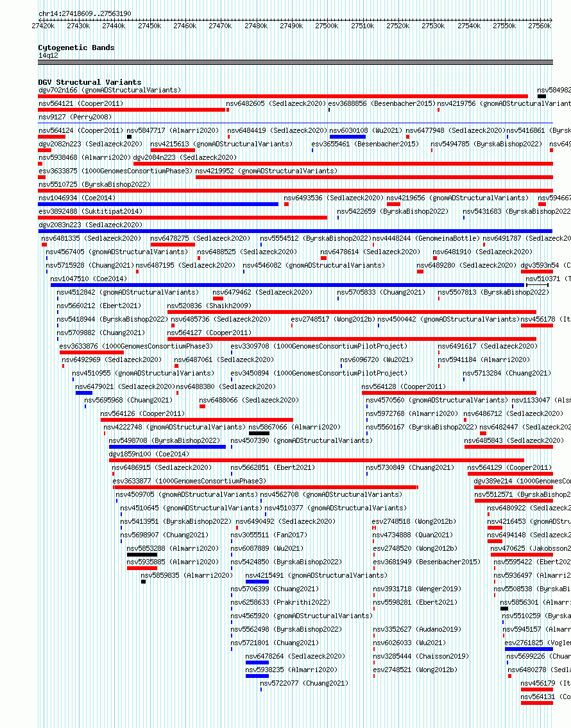Open the nsv4567405 (gnomADStructuralVariants) label
The width and height of the screenshot is (571, 728).
pyautogui.click(x=117, y=252)
